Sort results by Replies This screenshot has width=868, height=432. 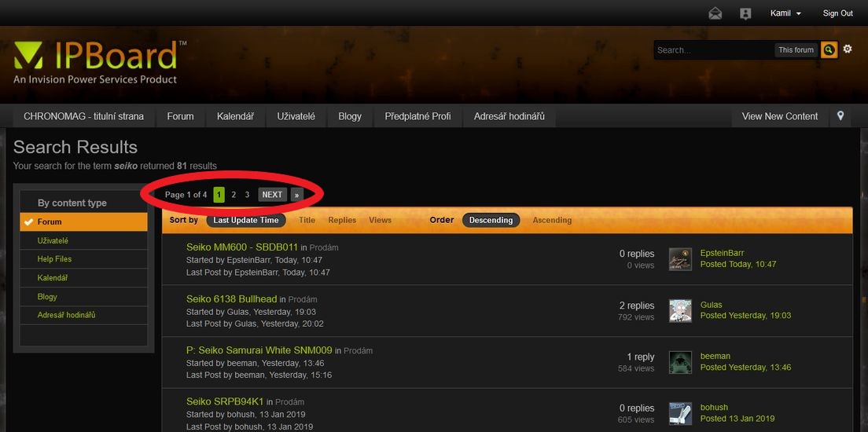(x=342, y=220)
